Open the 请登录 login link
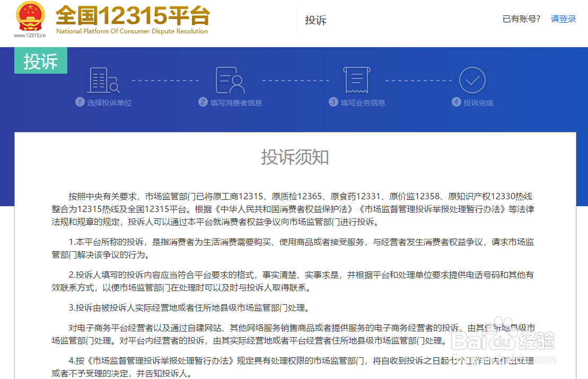Image resolution: width=588 pixels, height=379 pixels. pos(563,19)
